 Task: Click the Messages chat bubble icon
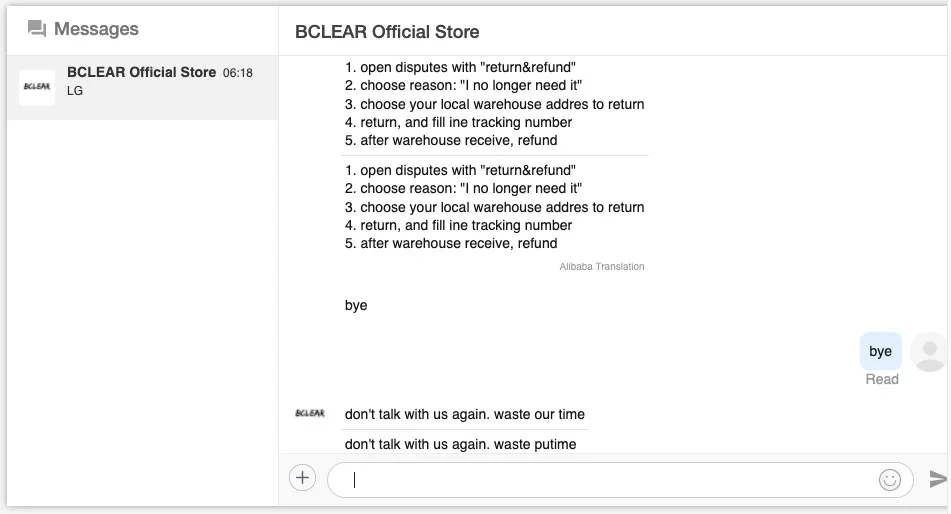[37, 29]
